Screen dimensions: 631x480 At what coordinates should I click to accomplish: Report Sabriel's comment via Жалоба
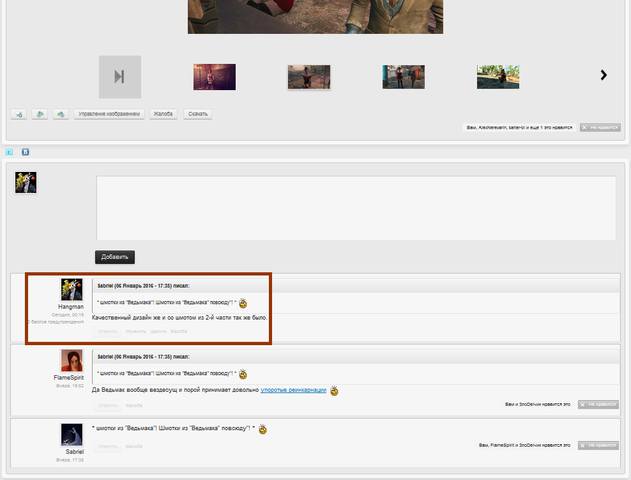point(134,447)
